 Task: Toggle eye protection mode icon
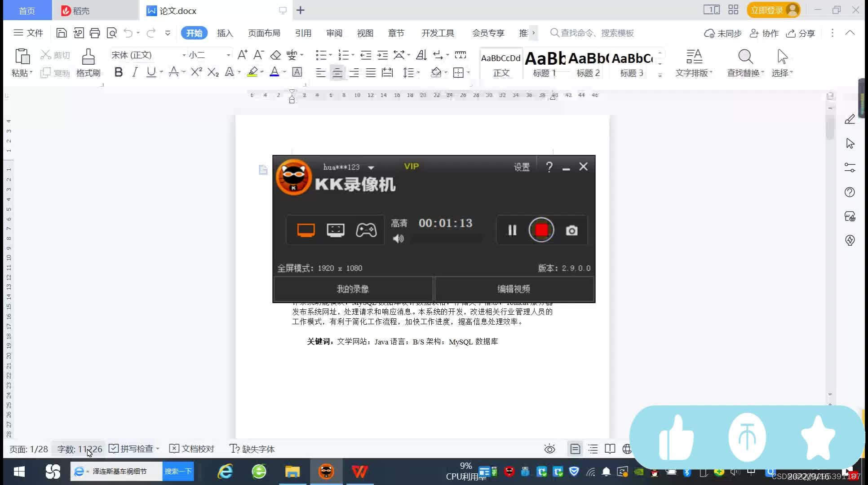click(549, 449)
